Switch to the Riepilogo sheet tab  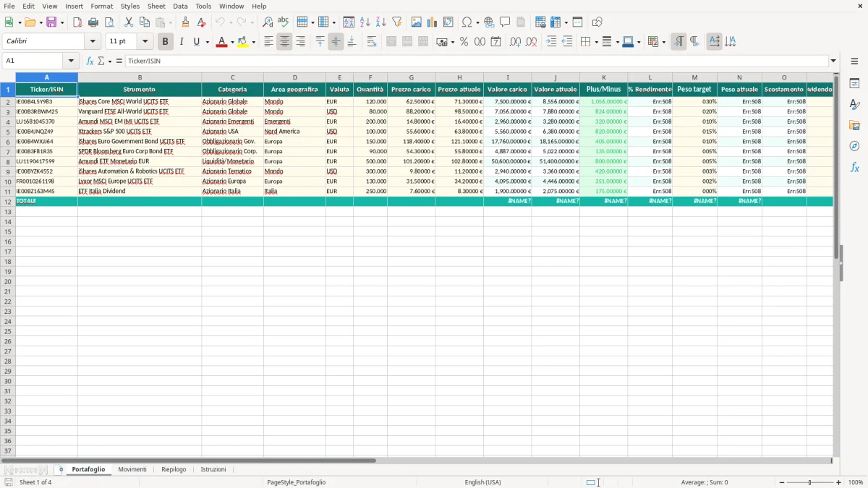(x=174, y=469)
